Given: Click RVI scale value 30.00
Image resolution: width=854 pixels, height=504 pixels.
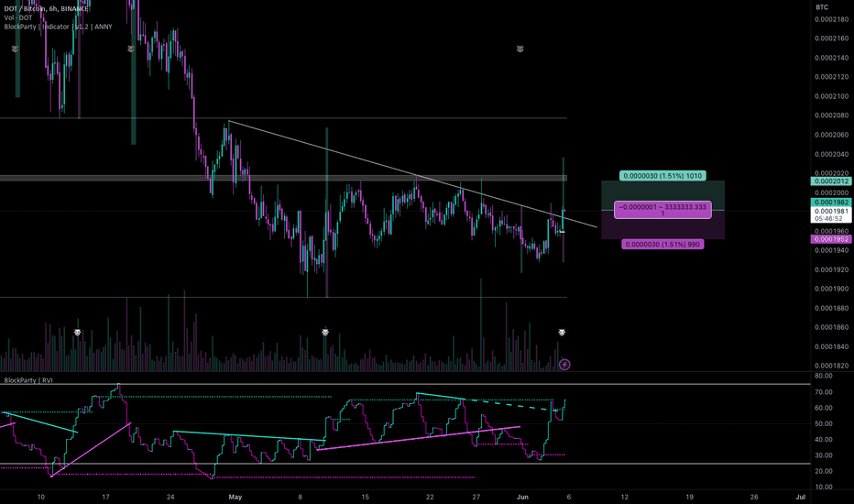Looking at the screenshot, I should [824, 455].
